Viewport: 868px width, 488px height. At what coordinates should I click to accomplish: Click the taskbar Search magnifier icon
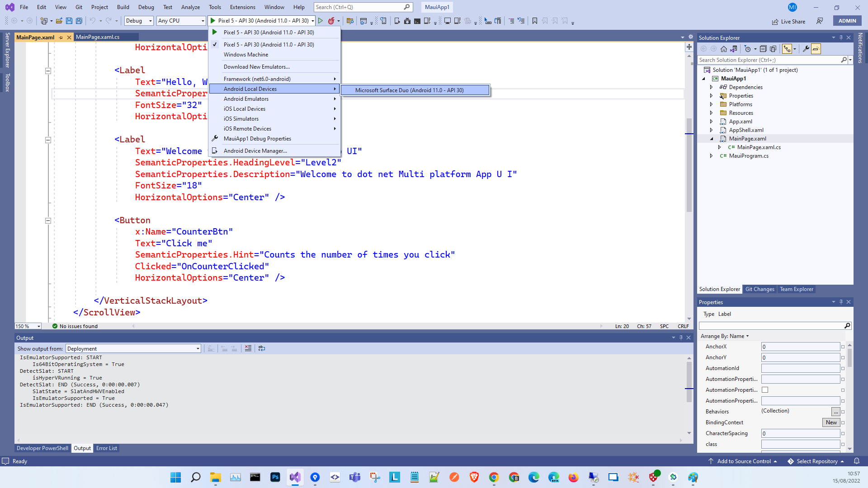click(195, 477)
